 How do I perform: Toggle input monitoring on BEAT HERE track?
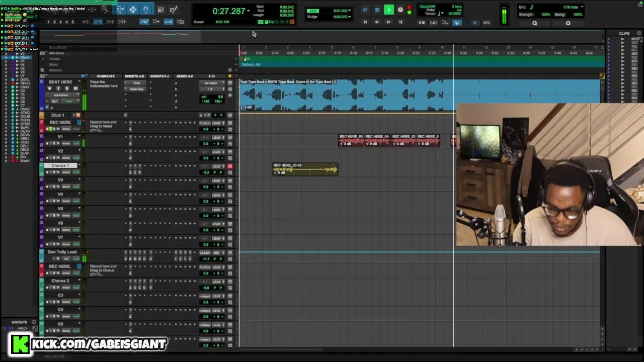coord(58,88)
